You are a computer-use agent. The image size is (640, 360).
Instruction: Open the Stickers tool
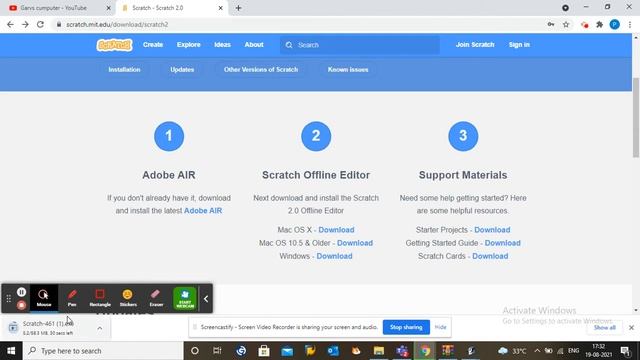pyautogui.click(x=128, y=298)
